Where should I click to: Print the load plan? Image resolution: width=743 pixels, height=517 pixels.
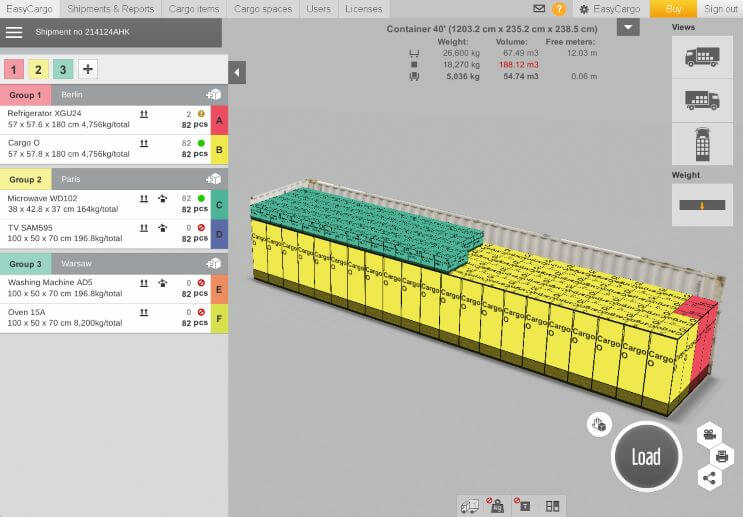[722, 456]
